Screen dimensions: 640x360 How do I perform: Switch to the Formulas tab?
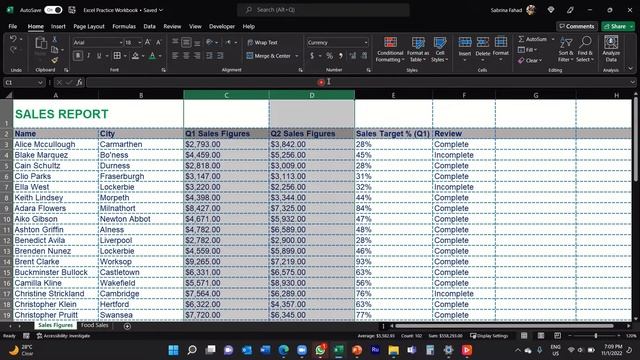tap(124, 27)
